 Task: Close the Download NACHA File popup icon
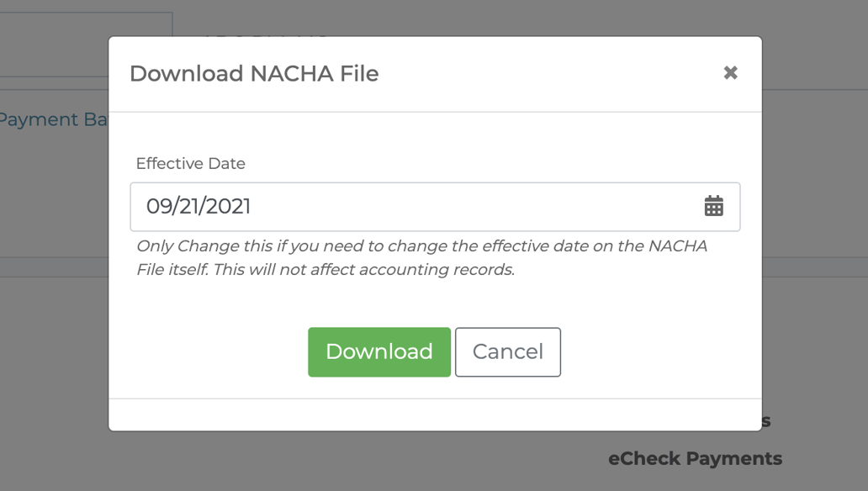(x=730, y=73)
